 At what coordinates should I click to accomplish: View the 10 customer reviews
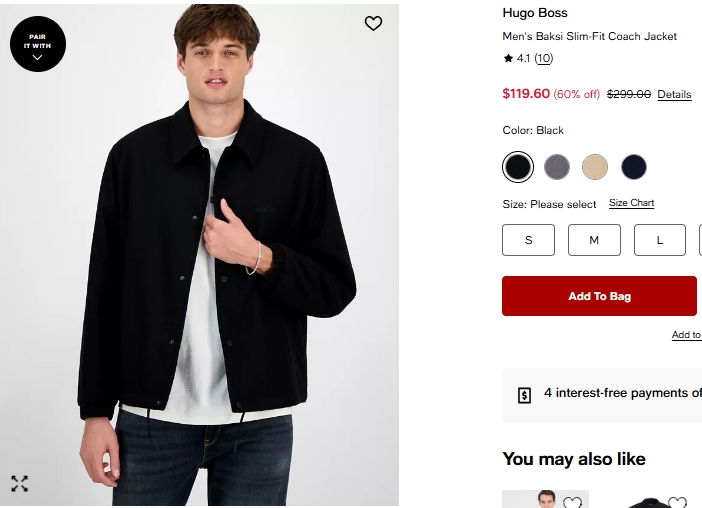[543, 59]
